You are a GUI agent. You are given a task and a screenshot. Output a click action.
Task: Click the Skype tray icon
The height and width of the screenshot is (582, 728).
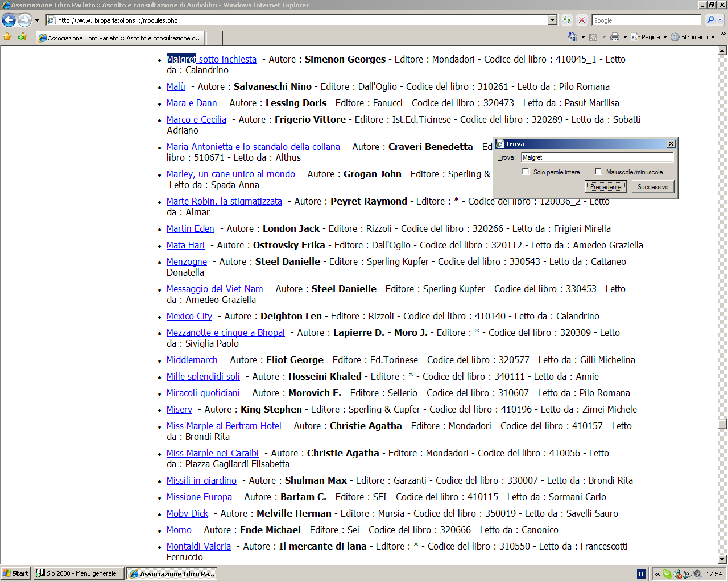[x=667, y=574]
